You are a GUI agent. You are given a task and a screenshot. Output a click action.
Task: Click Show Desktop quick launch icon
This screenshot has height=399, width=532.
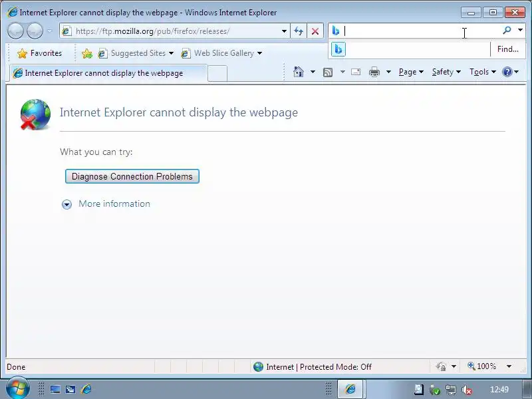[55, 389]
